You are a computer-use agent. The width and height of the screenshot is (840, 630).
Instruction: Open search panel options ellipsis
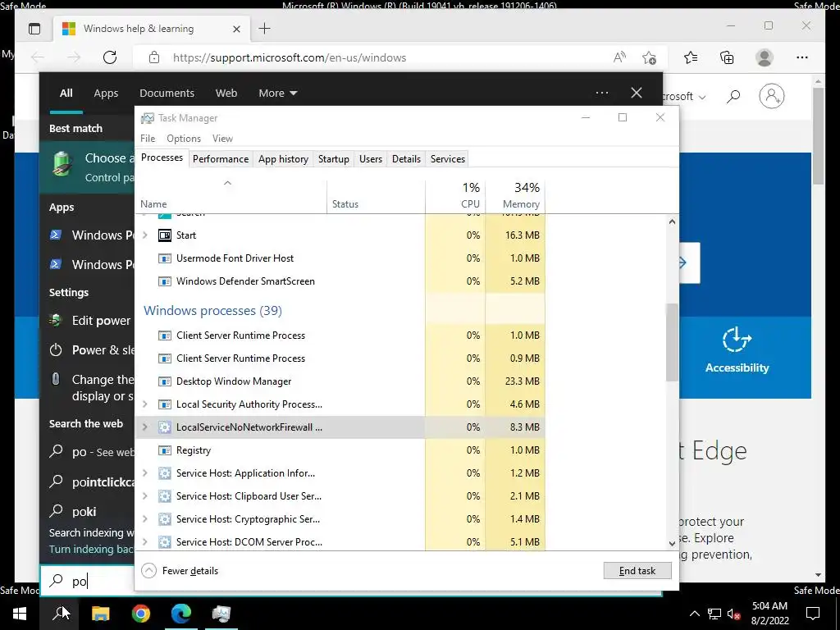(x=601, y=93)
